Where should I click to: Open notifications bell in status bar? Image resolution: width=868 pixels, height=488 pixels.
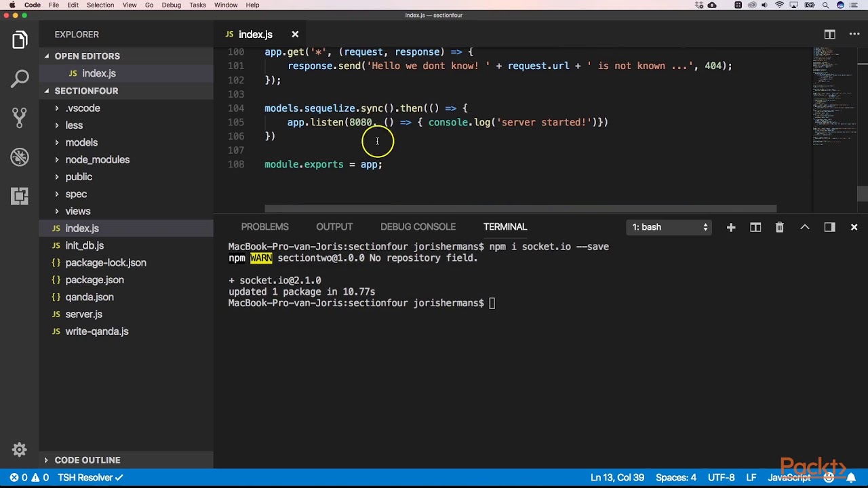[851, 478]
